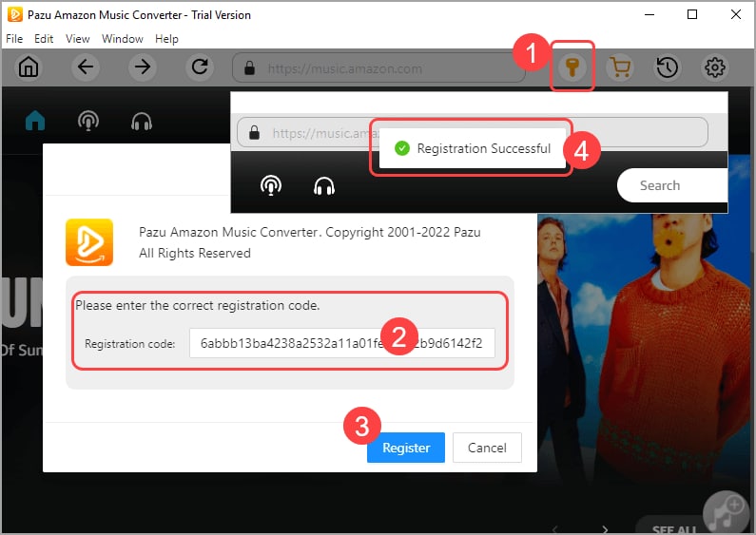Click the music.amazon.com address bar
Image resolution: width=756 pixels, height=535 pixels.
[378, 68]
